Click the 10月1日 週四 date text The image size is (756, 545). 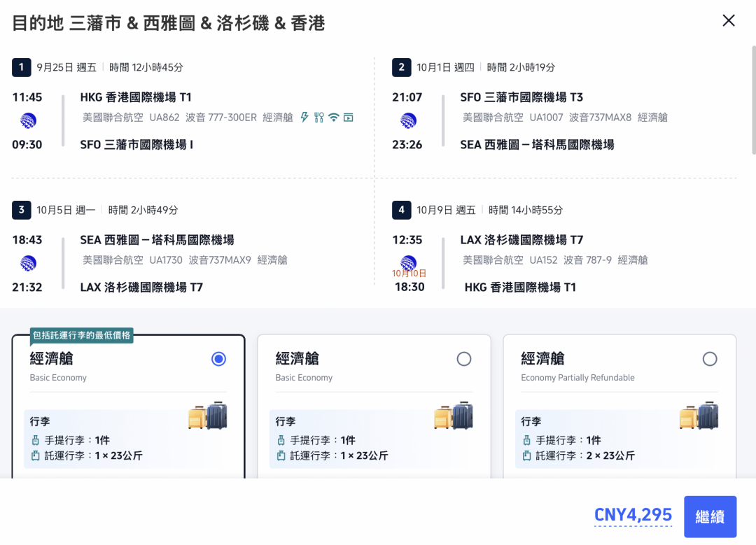(x=445, y=67)
